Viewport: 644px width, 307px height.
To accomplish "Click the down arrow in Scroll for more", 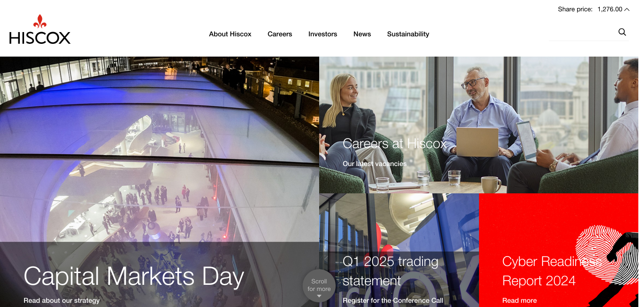I will tap(319, 296).
